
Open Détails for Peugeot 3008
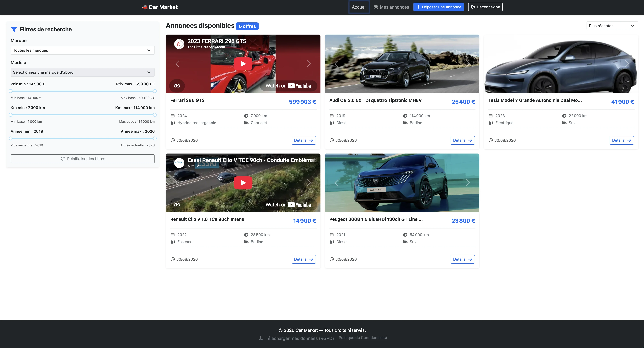463,259
